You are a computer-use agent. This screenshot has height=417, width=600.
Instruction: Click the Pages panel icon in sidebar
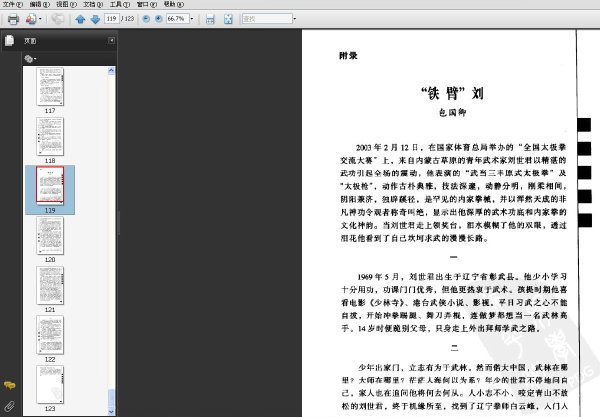coord(10,40)
